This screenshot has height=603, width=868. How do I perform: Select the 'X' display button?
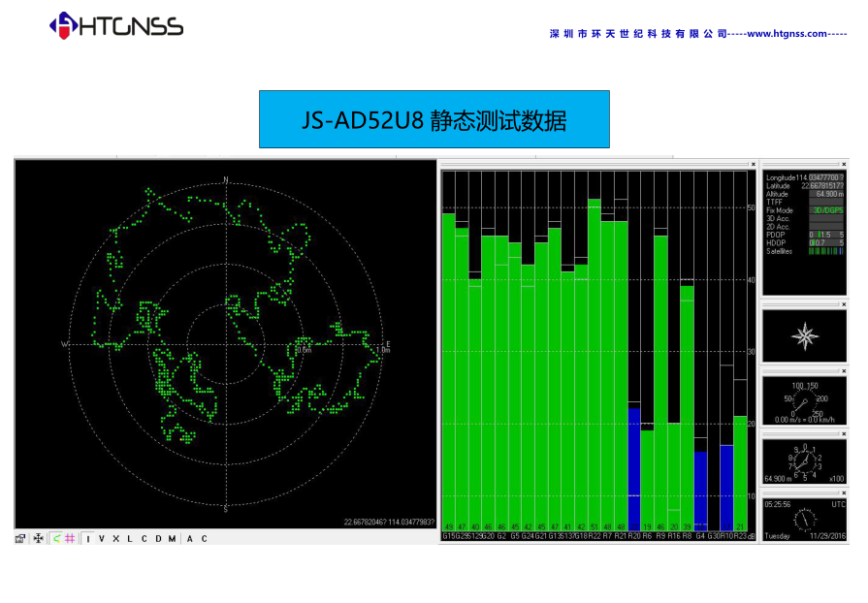115,538
